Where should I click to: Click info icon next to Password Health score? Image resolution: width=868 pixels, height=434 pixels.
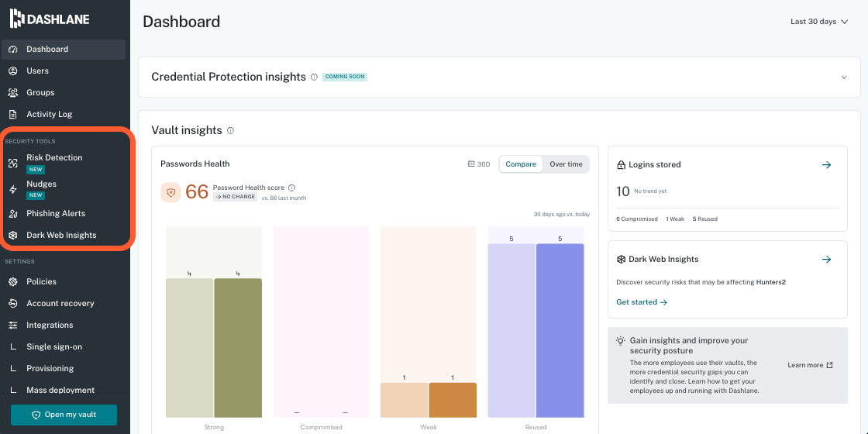291,188
